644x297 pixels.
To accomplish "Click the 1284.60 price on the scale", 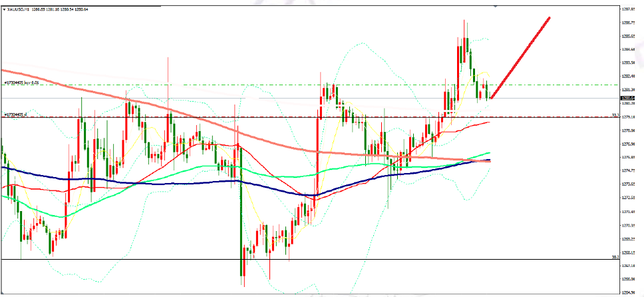I will click(x=629, y=49).
